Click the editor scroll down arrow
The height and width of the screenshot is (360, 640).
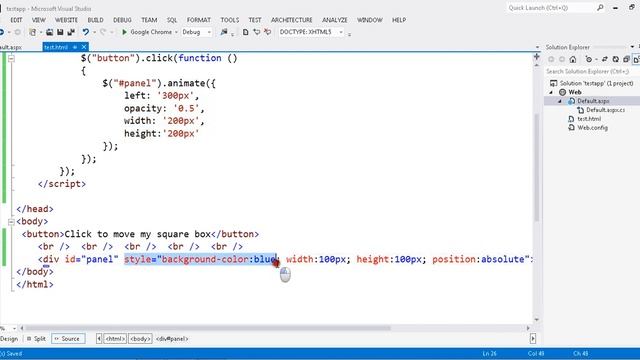point(537,320)
